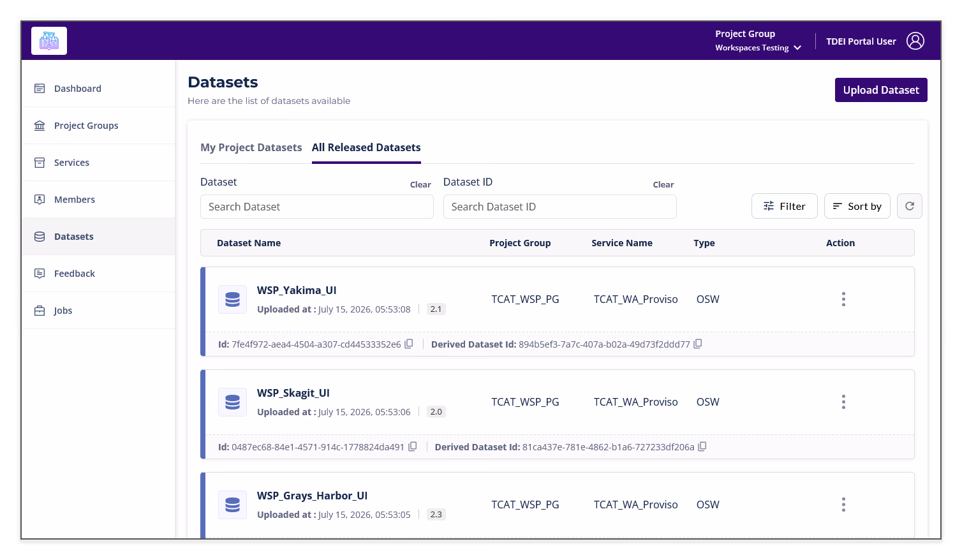Image resolution: width=962 pixels, height=560 pixels.
Task: Focus the Search Dataset field
Action: pos(317,207)
